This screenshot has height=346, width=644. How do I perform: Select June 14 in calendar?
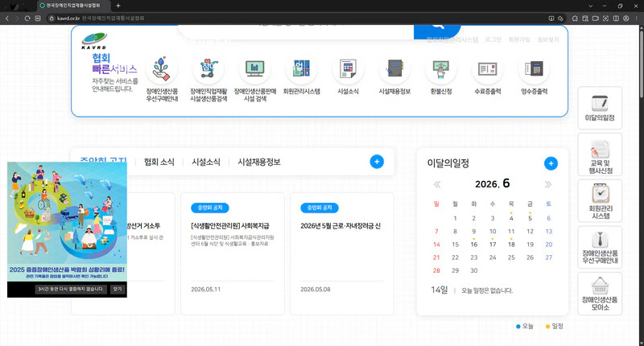point(436,244)
